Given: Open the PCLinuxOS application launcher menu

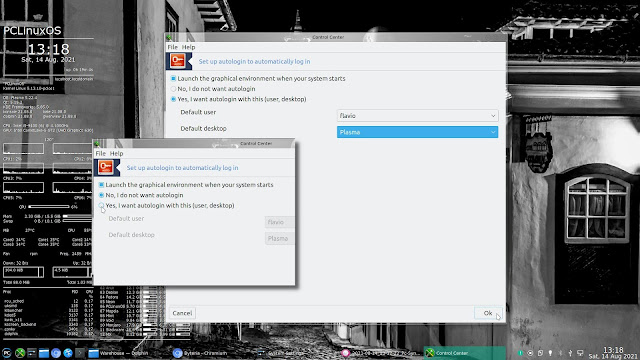Looking at the screenshot, I should point(7,353).
